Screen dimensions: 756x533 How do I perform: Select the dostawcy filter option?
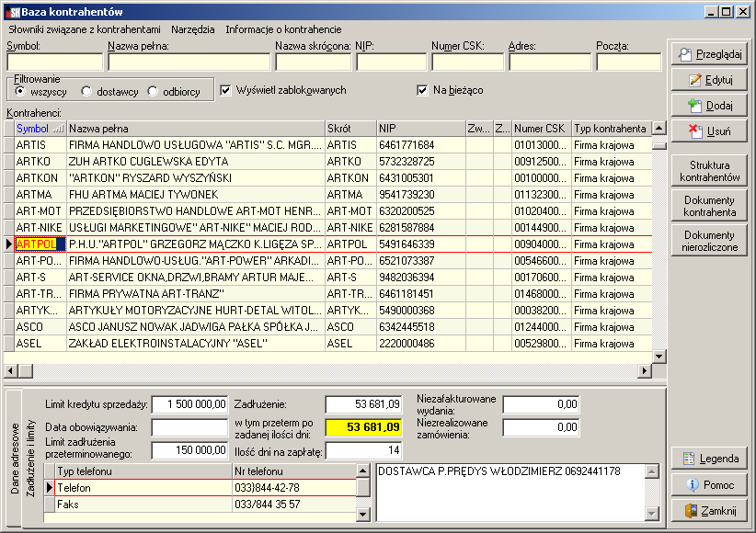[86, 91]
